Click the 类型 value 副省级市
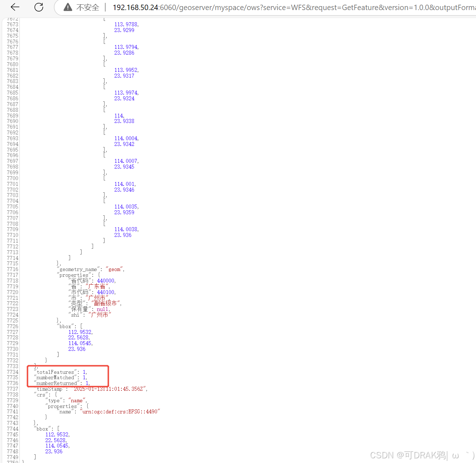The image size is (476, 463). point(106,303)
